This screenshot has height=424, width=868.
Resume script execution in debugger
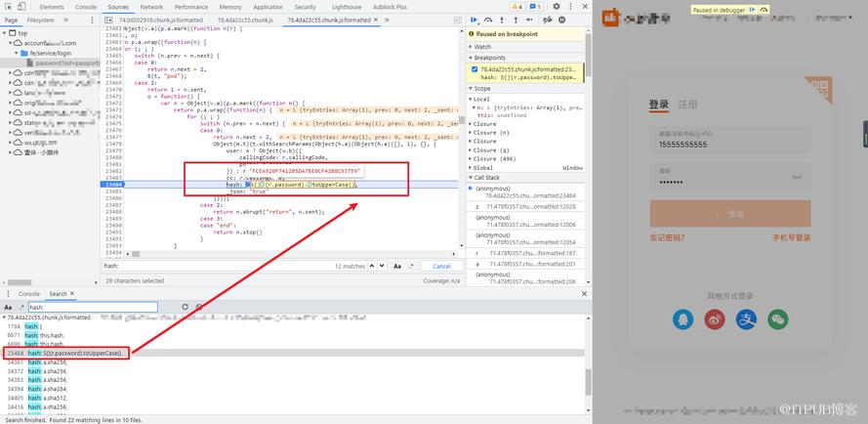pos(475,20)
